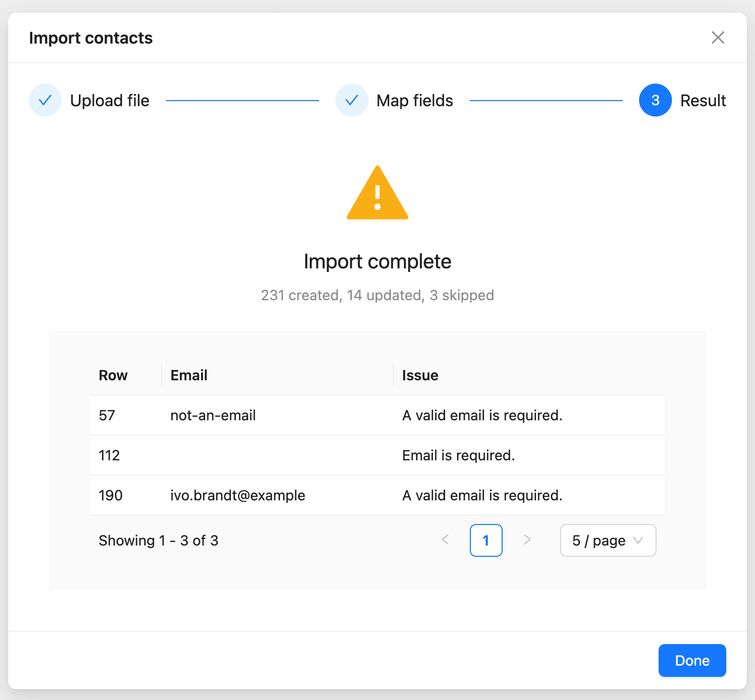
Task: Click the 'Showing 1 - 3 of 3' text
Action: pos(158,540)
